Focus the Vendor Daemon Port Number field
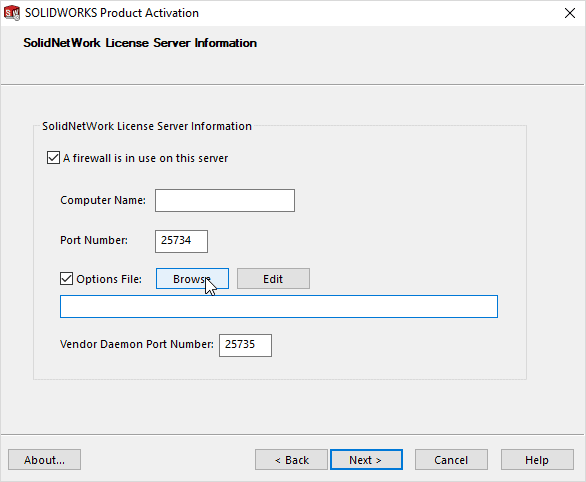 245,345
